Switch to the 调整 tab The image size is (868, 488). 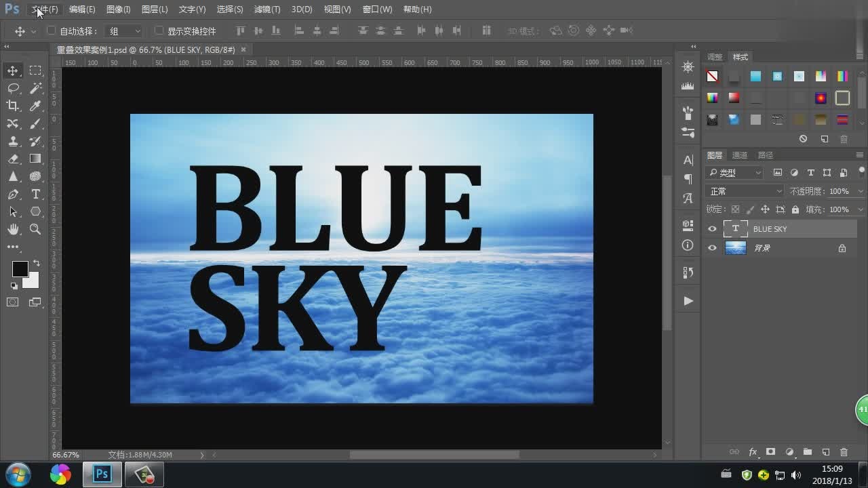pyautogui.click(x=715, y=57)
